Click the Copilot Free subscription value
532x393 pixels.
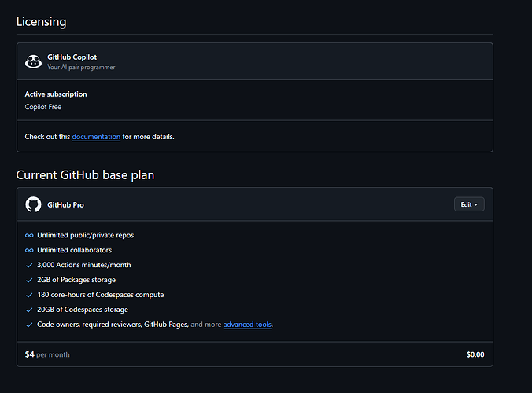[x=43, y=107]
